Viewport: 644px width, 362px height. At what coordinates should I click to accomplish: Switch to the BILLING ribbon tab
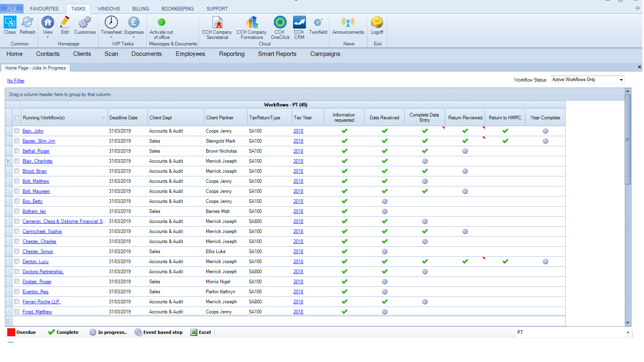coord(140,8)
